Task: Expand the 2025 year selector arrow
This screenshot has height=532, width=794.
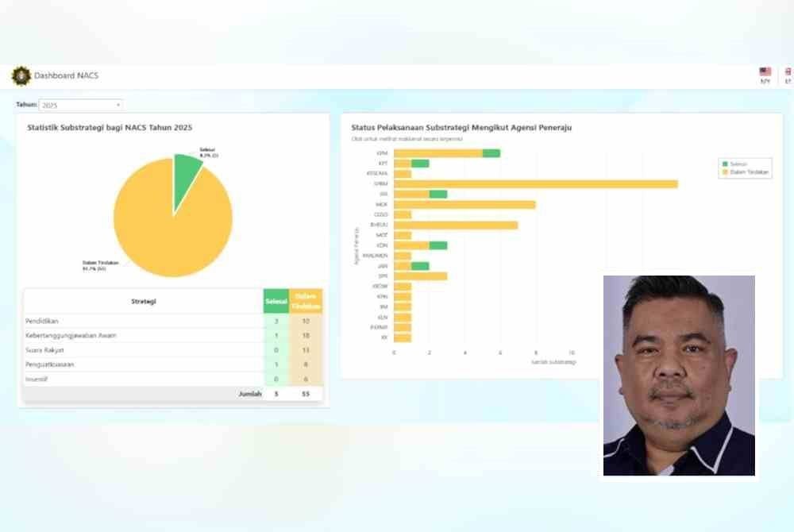Action: coord(118,104)
